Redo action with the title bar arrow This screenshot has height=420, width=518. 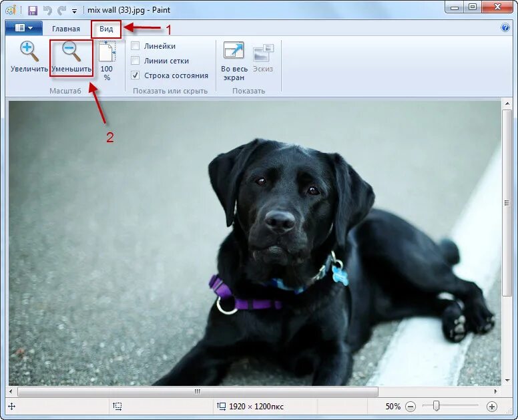61,11
